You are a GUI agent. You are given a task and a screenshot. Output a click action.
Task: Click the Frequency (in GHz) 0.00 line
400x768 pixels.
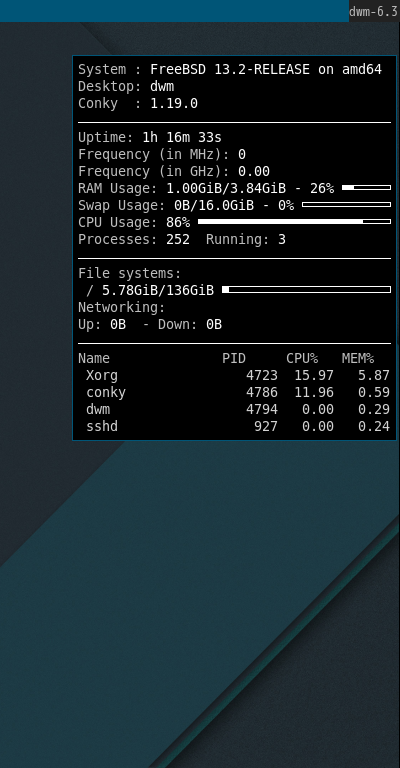[x=174, y=171]
